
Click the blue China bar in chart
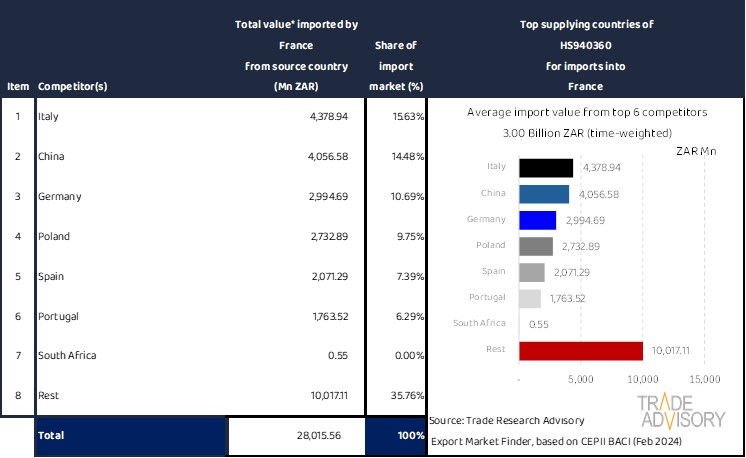pyautogui.click(x=544, y=194)
